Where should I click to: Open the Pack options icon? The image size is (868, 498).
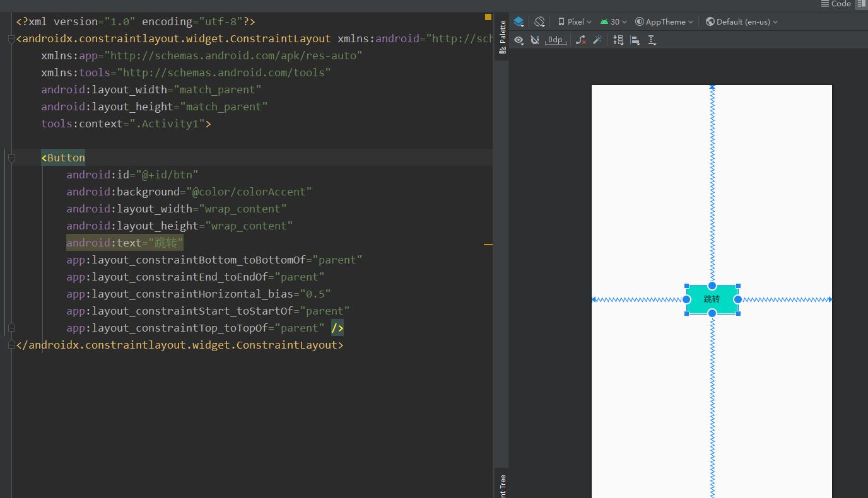618,40
